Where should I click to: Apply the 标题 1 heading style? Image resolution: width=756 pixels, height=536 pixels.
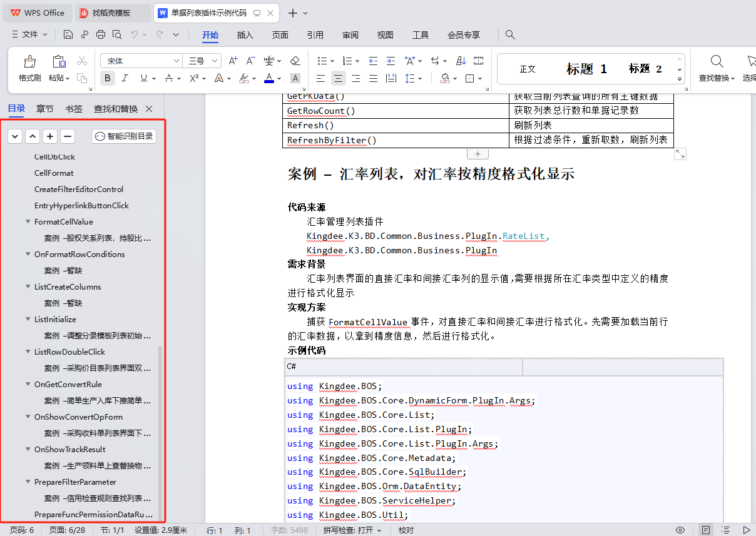[x=586, y=69]
